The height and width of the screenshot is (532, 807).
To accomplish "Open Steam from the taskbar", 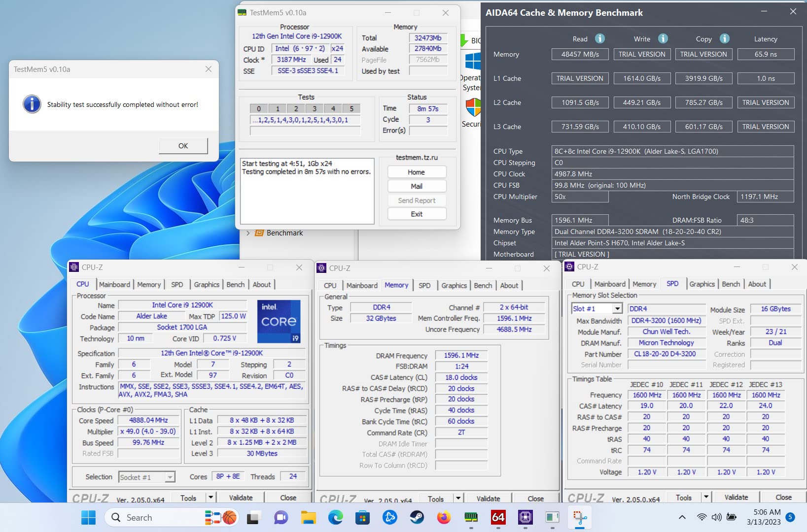I will [417, 517].
